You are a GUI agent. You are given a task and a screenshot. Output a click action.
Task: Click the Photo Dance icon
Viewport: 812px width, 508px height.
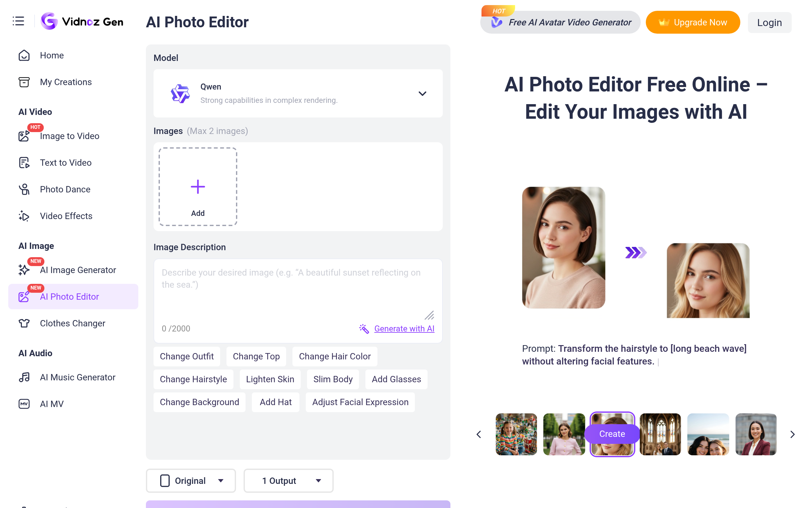tap(24, 189)
